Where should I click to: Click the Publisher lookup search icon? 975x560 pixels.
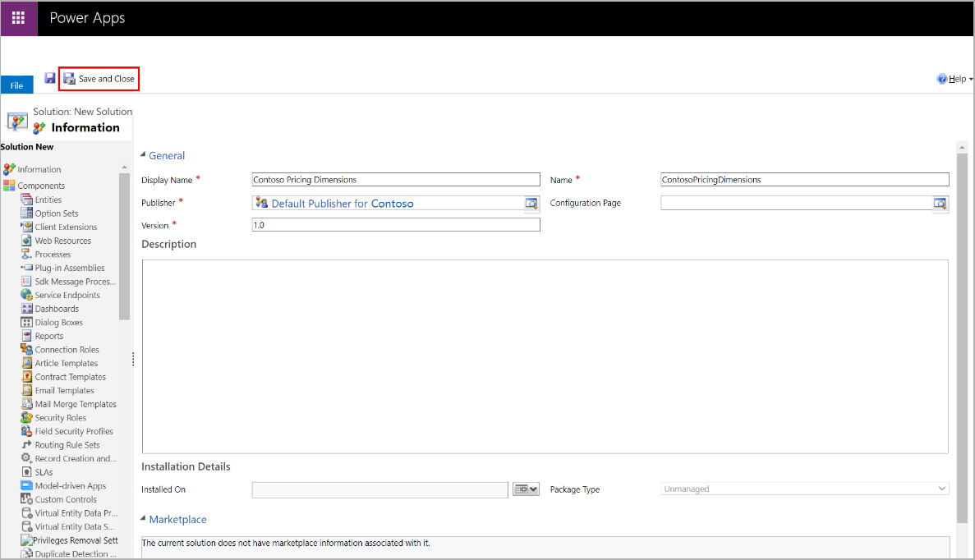531,204
